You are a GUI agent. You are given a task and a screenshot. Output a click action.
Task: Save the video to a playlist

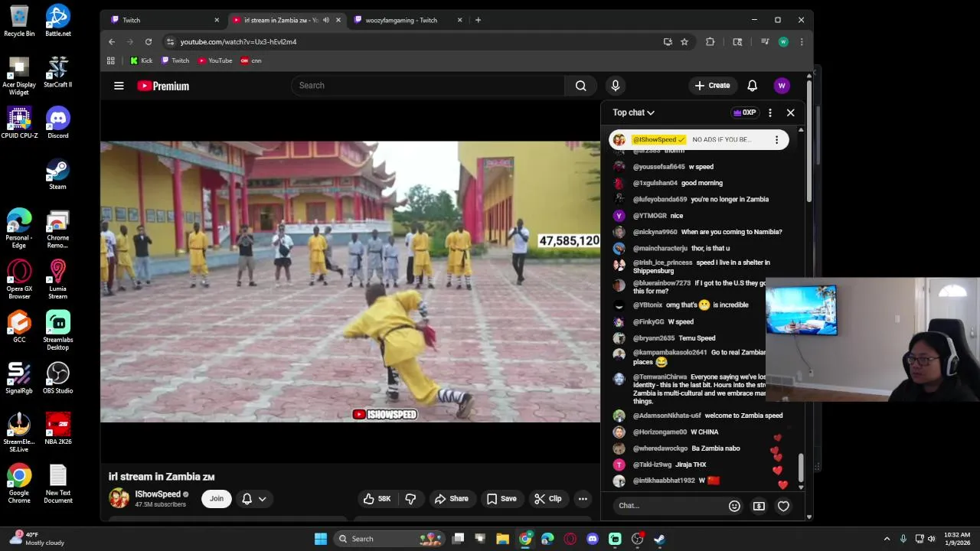click(x=501, y=499)
